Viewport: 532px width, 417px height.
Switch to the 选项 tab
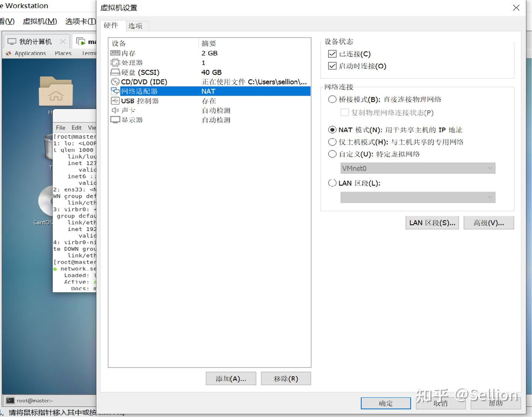click(135, 26)
